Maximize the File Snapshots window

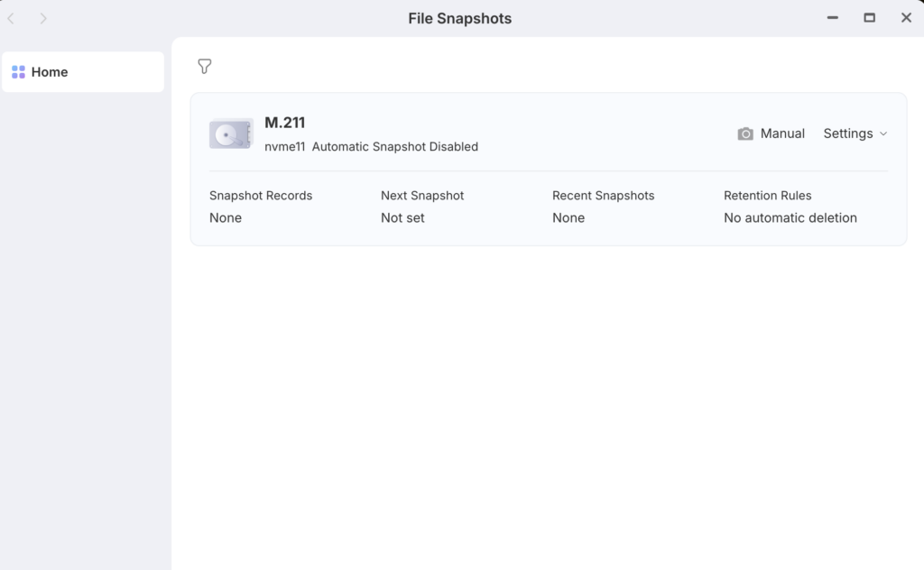[x=870, y=18]
